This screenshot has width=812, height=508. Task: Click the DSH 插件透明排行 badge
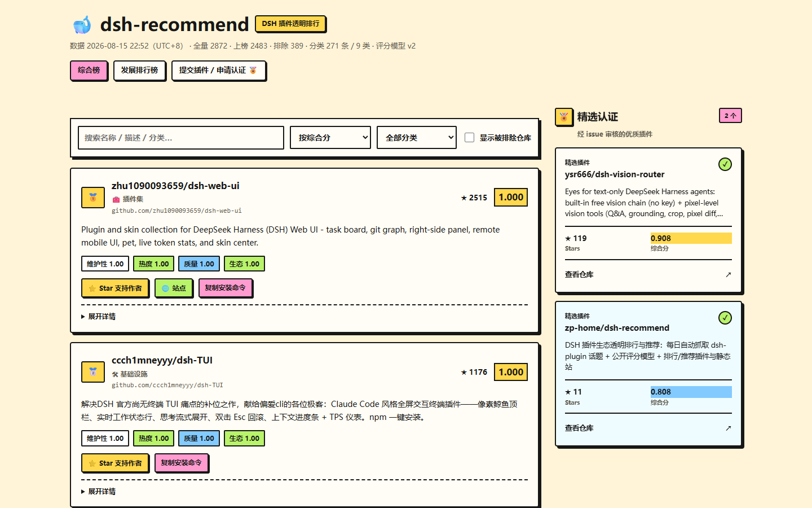(290, 24)
